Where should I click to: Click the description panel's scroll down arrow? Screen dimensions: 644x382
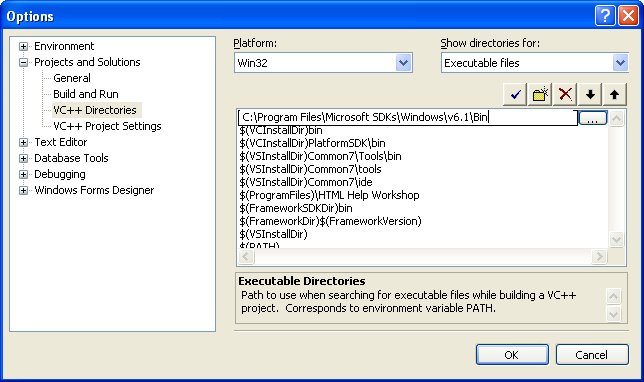click(x=614, y=315)
